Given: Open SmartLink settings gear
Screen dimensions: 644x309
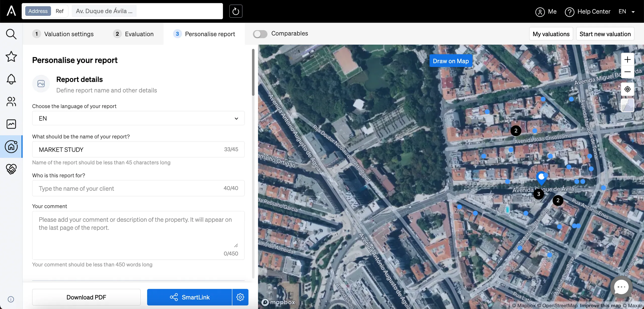Looking at the screenshot, I should (x=240, y=297).
